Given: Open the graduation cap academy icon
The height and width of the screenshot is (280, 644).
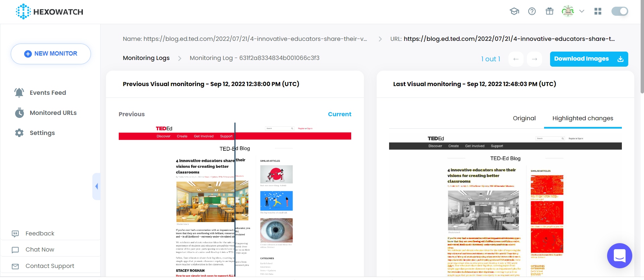Looking at the screenshot, I should click(x=514, y=11).
